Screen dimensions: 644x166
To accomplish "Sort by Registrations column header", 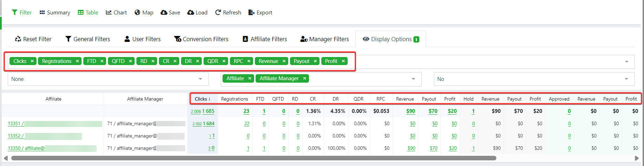I will 234,99.
